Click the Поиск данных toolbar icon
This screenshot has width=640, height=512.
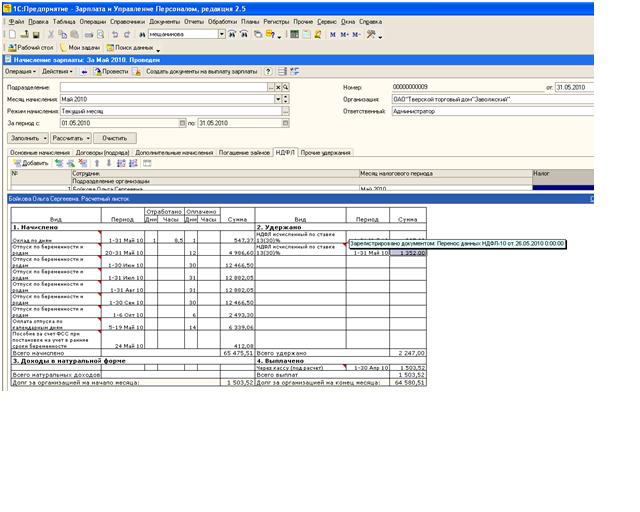pos(130,47)
